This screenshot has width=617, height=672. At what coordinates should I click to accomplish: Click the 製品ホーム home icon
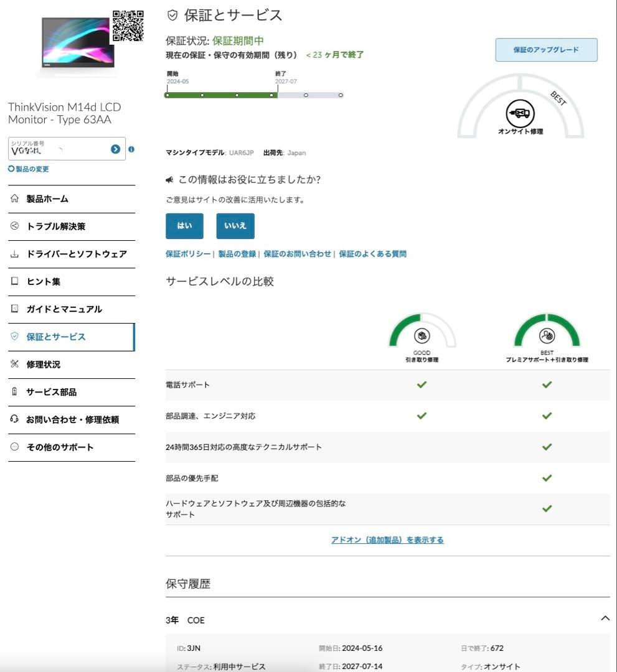(x=13, y=198)
